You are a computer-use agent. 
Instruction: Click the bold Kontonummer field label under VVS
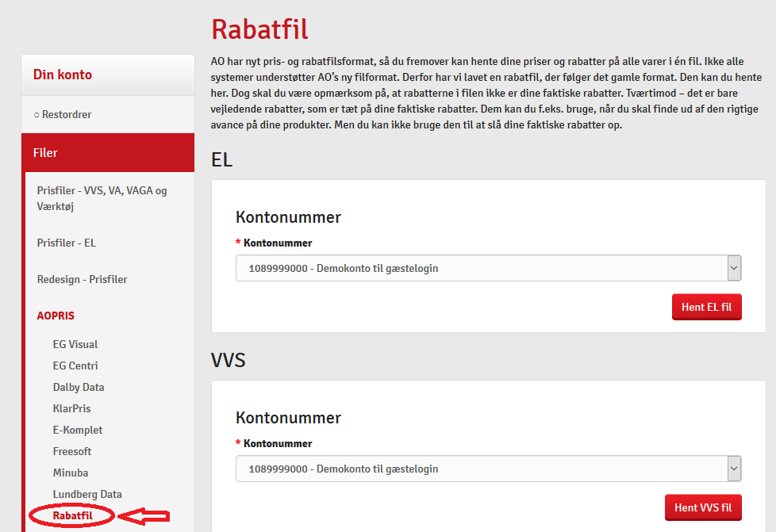pyautogui.click(x=278, y=443)
